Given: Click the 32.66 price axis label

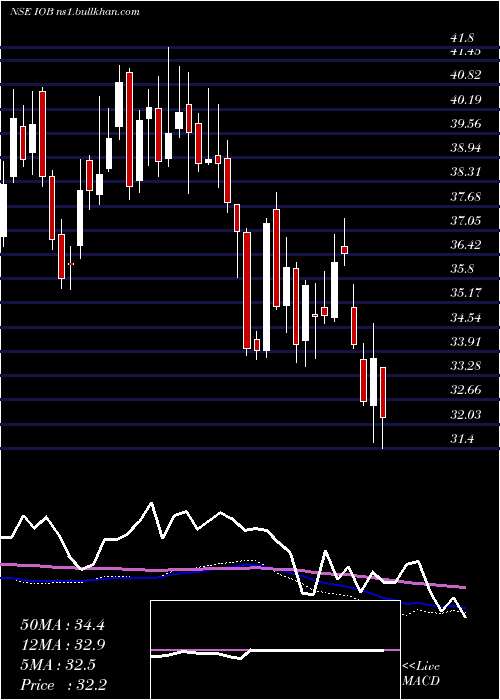Looking at the screenshot, I should pyautogui.click(x=466, y=390).
